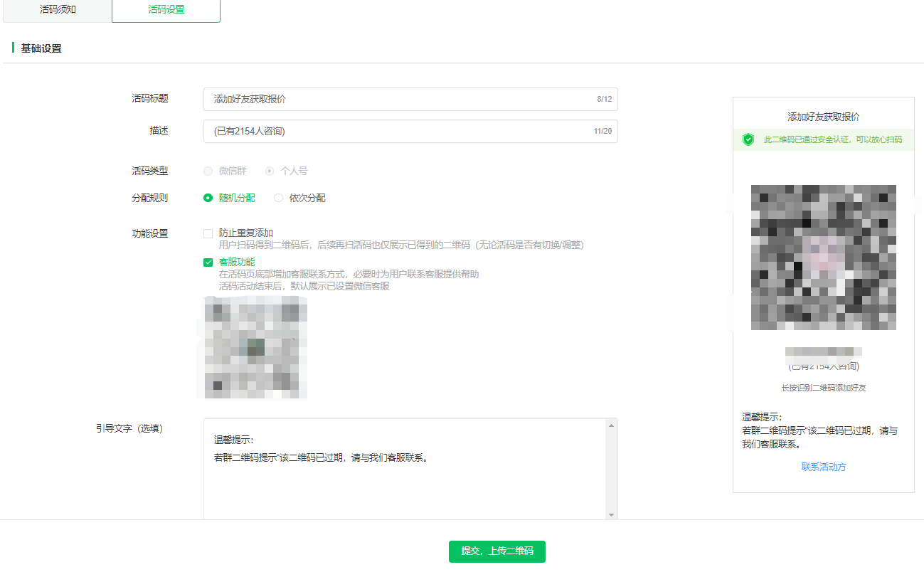Click the text area scrollbar down arrow
Viewport: 924px width, 572px height.
coord(611,514)
